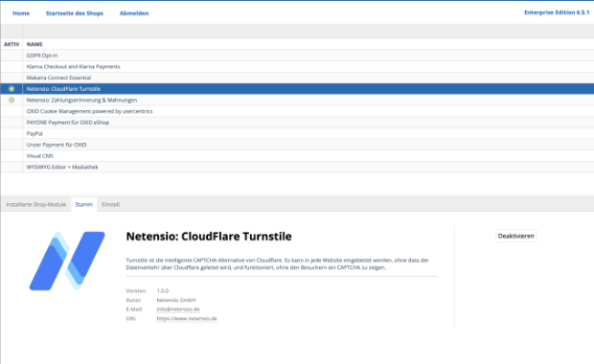Select Netensio: CloudFlare Turnstile row
The width and height of the screenshot is (594, 364).
point(297,89)
